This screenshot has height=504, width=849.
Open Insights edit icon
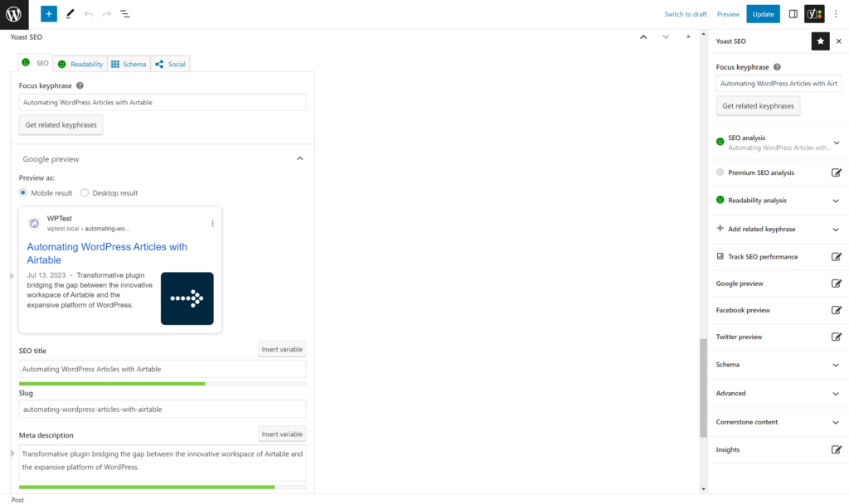click(x=836, y=449)
